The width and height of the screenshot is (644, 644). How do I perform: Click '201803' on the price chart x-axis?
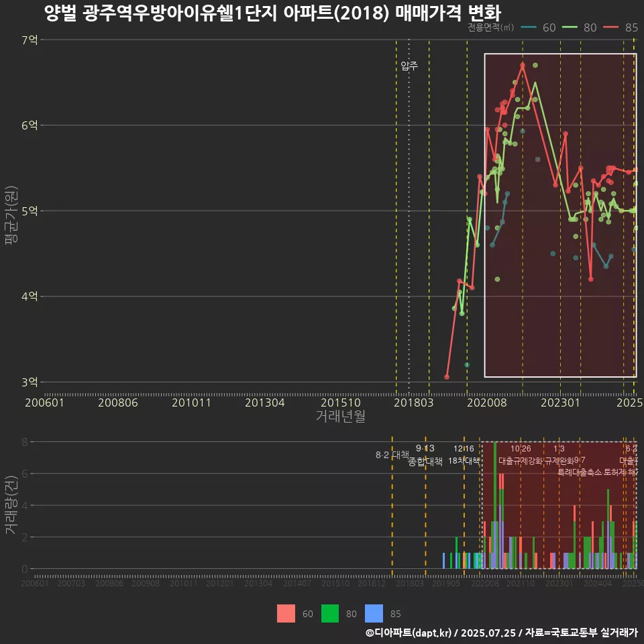[x=414, y=402]
